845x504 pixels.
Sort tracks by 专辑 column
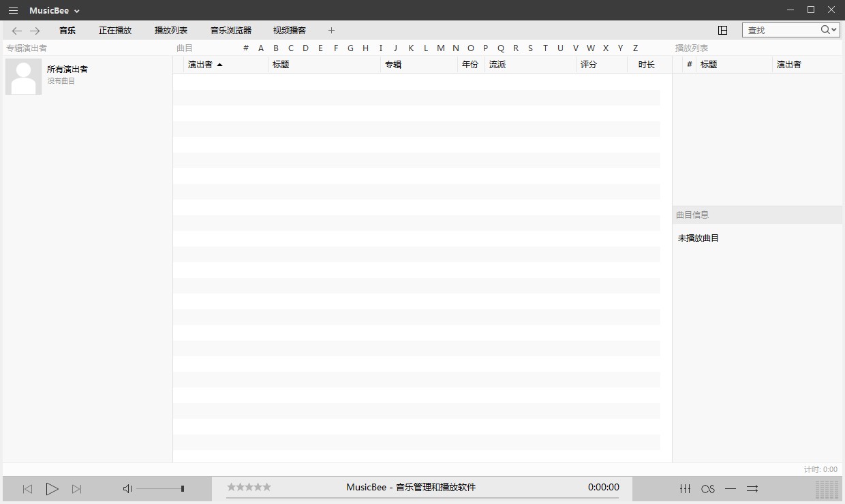[x=419, y=65]
